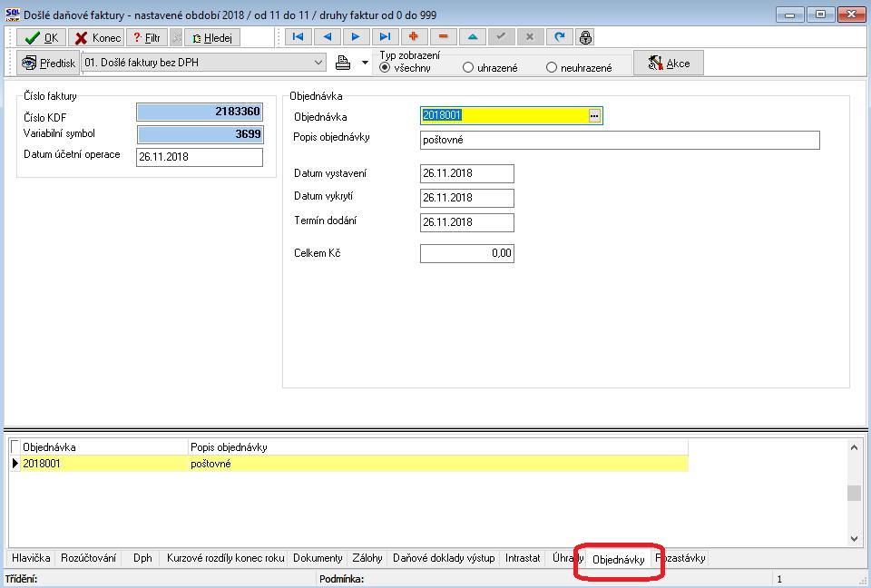Image resolution: width=871 pixels, height=588 pixels.
Task: Open the SQL application icon in title bar
Action: click(12, 15)
